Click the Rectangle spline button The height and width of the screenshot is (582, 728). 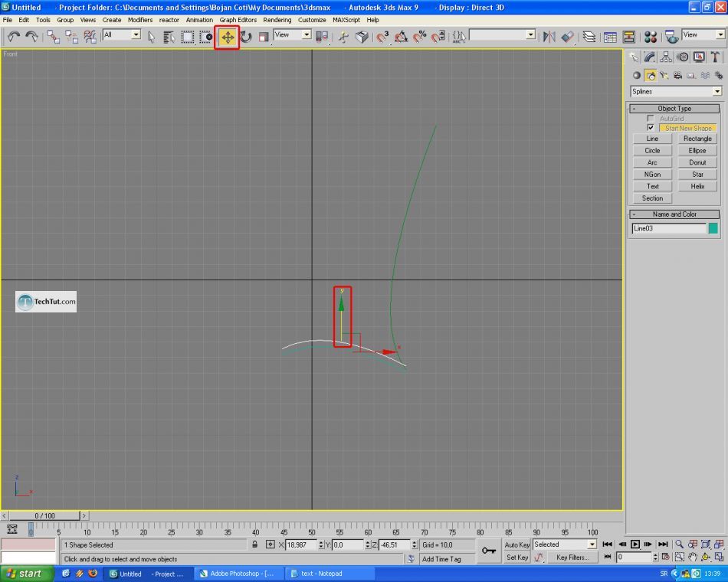(x=697, y=139)
